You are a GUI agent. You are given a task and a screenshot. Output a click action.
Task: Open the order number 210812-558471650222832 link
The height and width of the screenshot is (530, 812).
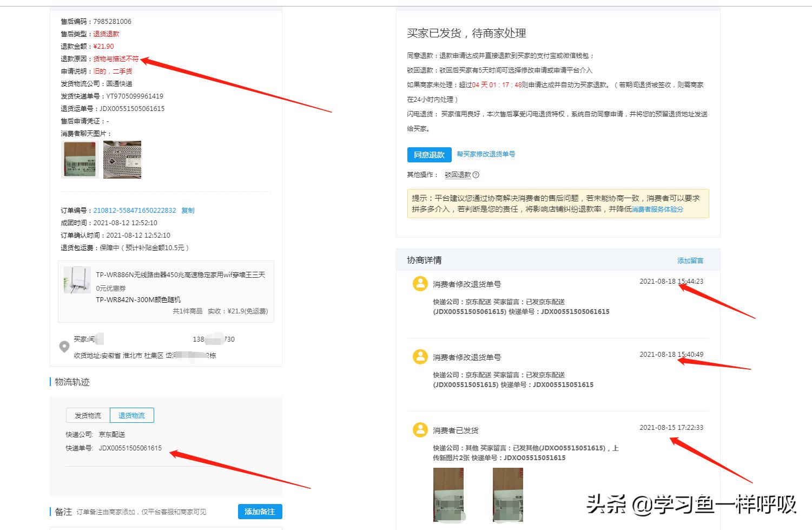point(135,210)
